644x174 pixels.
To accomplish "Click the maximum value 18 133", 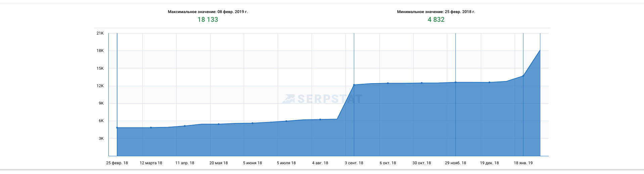I will 208,20.
